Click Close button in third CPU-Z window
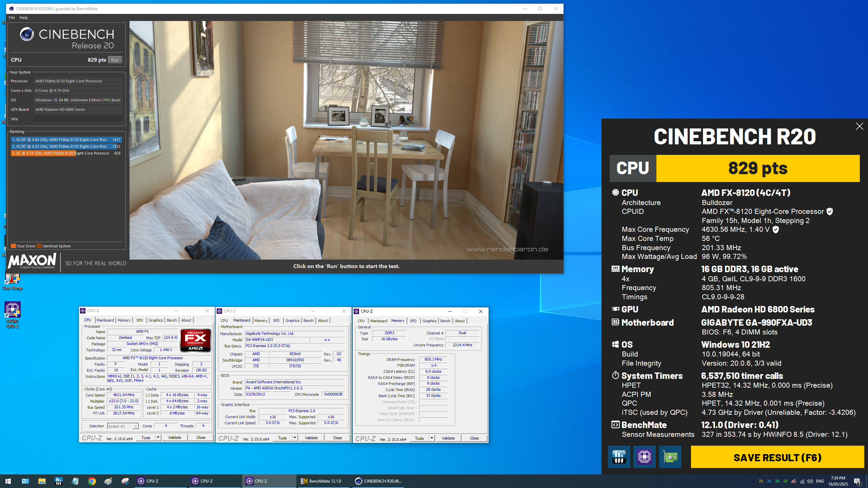 [x=474, y=438]
